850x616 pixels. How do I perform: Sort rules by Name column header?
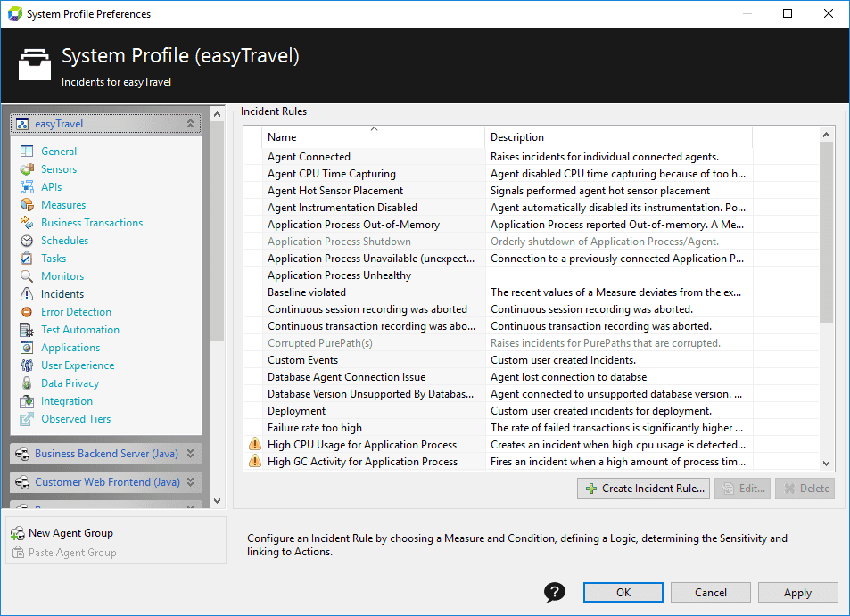click(x=373, y=137)
